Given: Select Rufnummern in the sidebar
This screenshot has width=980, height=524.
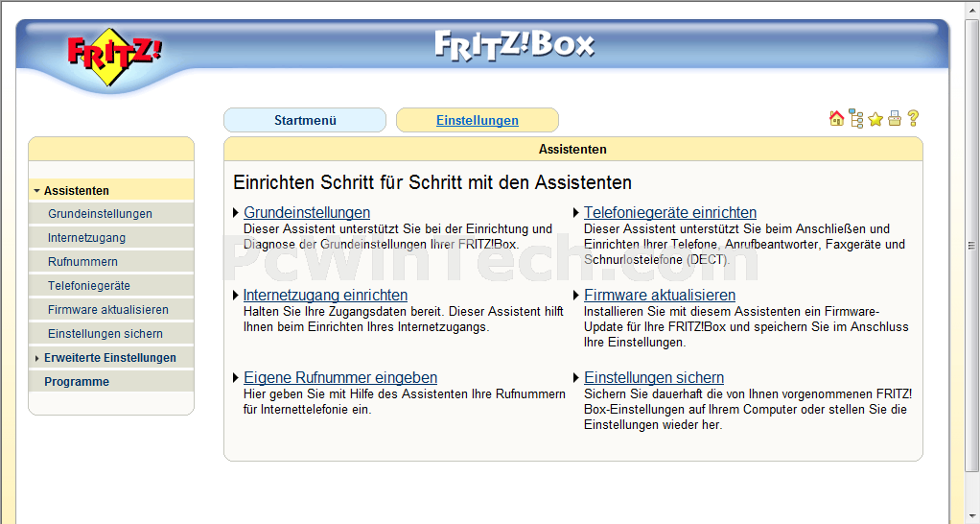Looking at the screenshot, I should coord(111,261).
